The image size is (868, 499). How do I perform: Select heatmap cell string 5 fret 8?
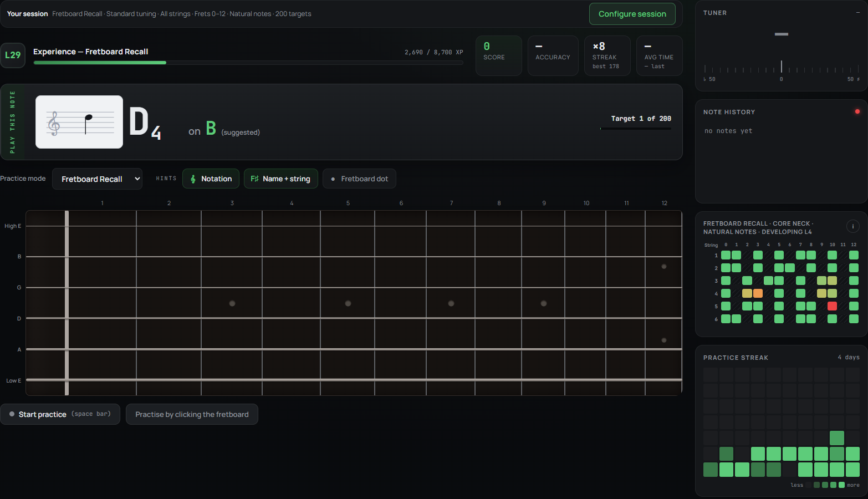pyautogui.click(x=811, y=306)
